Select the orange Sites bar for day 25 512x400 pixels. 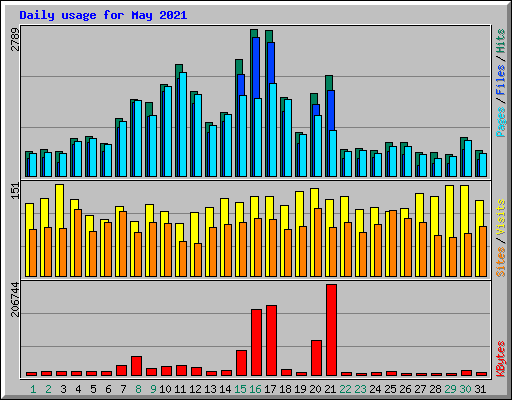(x=393, y=243)
